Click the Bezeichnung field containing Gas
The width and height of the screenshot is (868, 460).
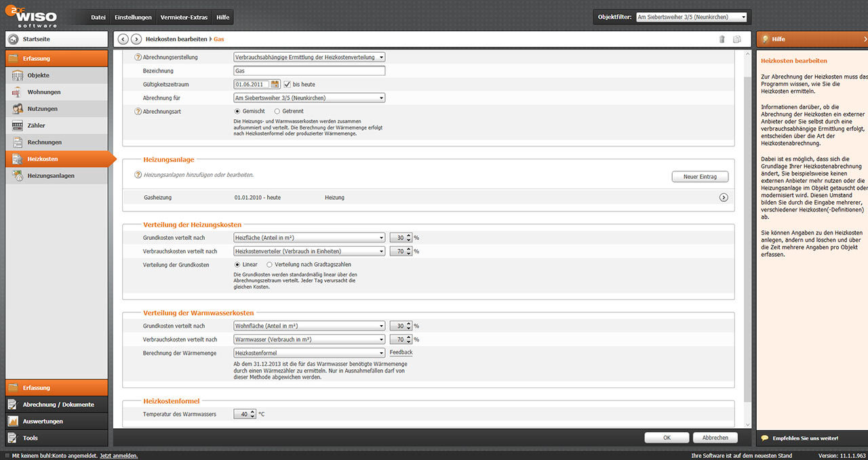click(x=309, y=70)
